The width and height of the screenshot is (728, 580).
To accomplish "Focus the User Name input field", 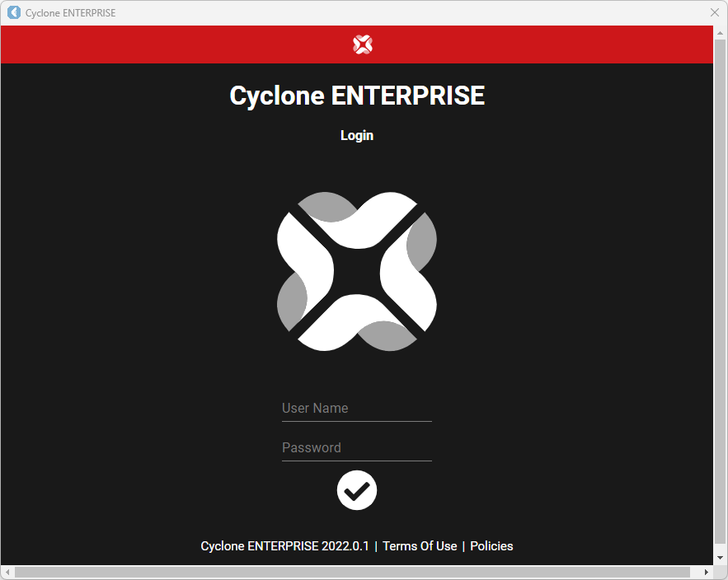I will [357, 408].
